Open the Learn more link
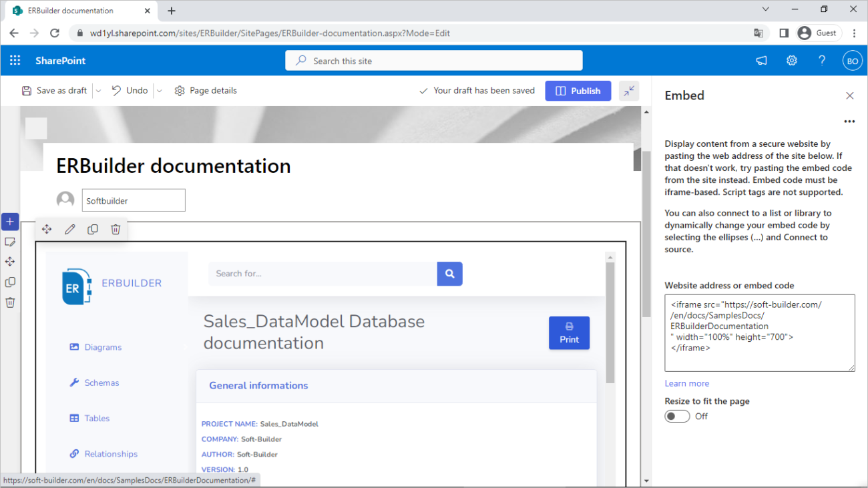The width and height of the screenshot is (868, 488). pos(686,383)
